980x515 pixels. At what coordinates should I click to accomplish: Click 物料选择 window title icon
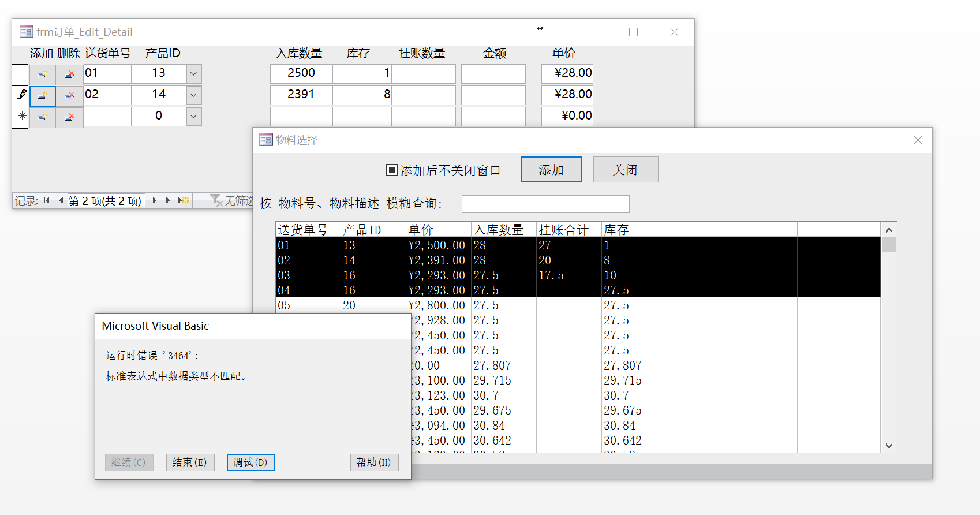point(266,140)
